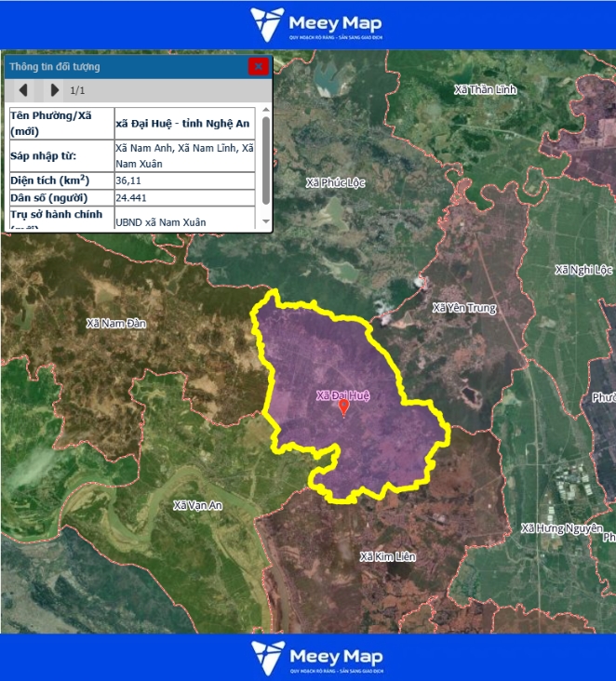
Task: Click the info table scrollbar thumb
Action: click(x=266, y=160)
